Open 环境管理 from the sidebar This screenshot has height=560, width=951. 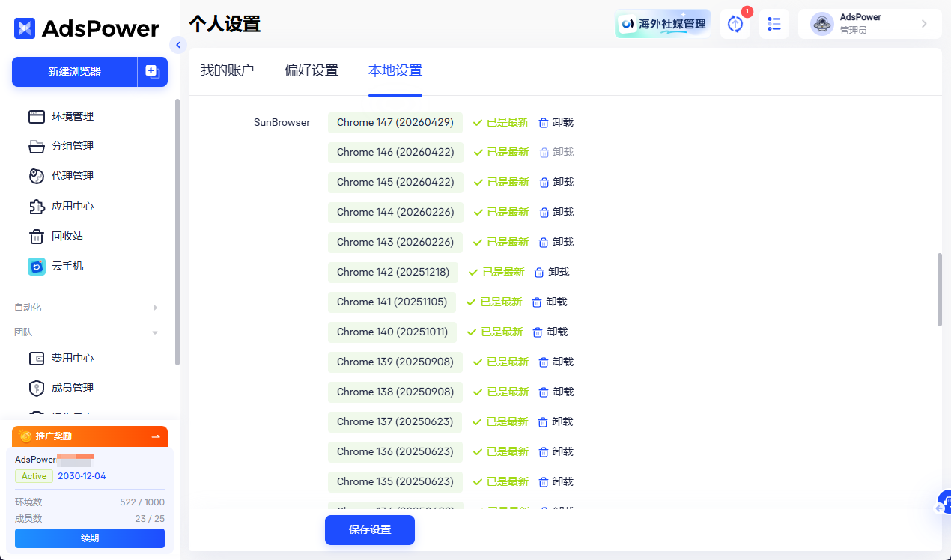click(x=72, y=116)
